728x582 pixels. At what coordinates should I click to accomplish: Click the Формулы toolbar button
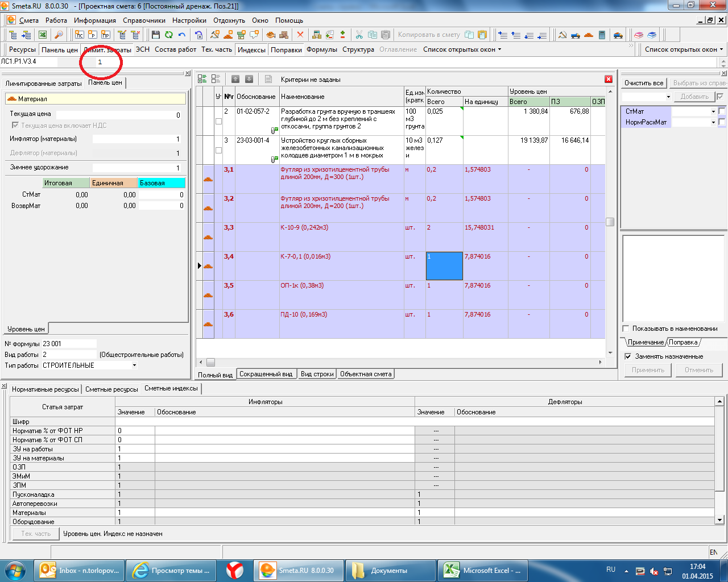pos(322,49)
